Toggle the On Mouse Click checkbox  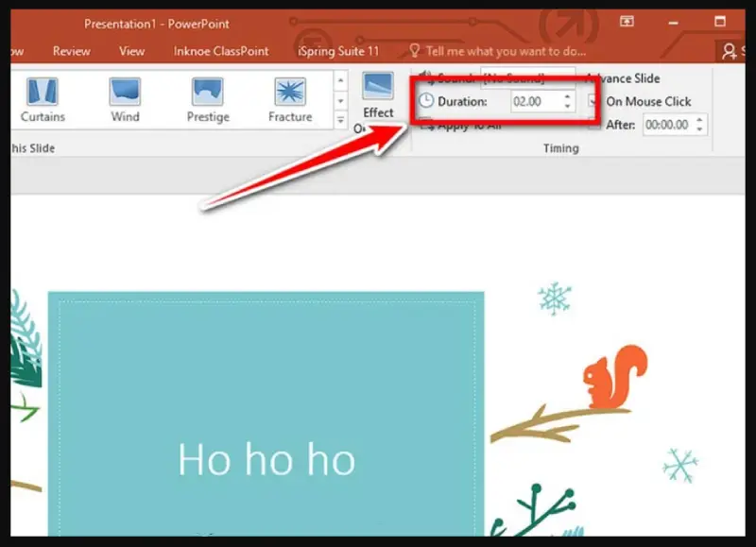pos(593,101)
